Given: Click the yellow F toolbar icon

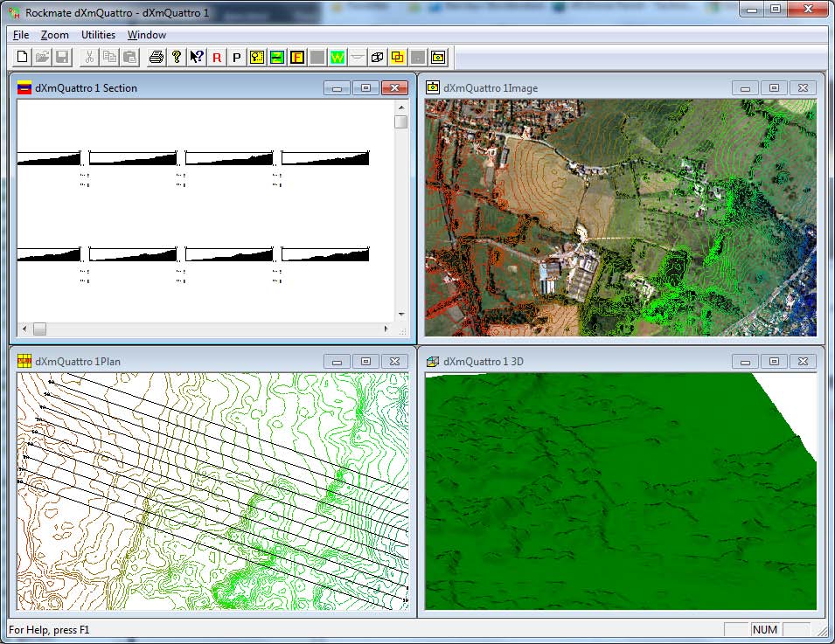Looking at the screenshot, I should pyautogui.click(x=297, y=57).
